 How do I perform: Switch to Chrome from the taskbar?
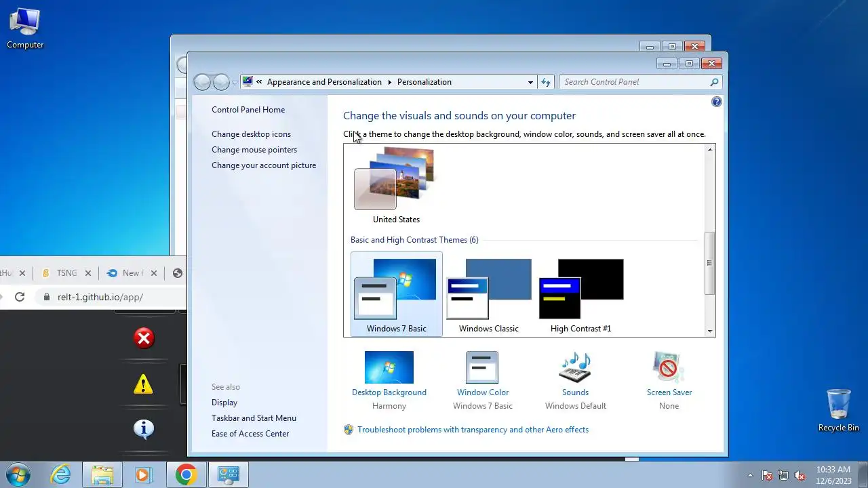click(x=186, y=474)
